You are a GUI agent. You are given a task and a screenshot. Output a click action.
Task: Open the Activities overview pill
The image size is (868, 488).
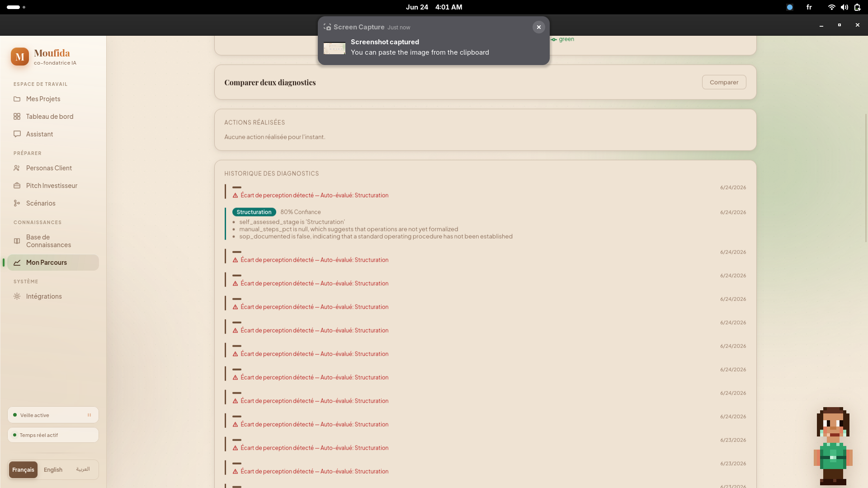tap(16, 7)
